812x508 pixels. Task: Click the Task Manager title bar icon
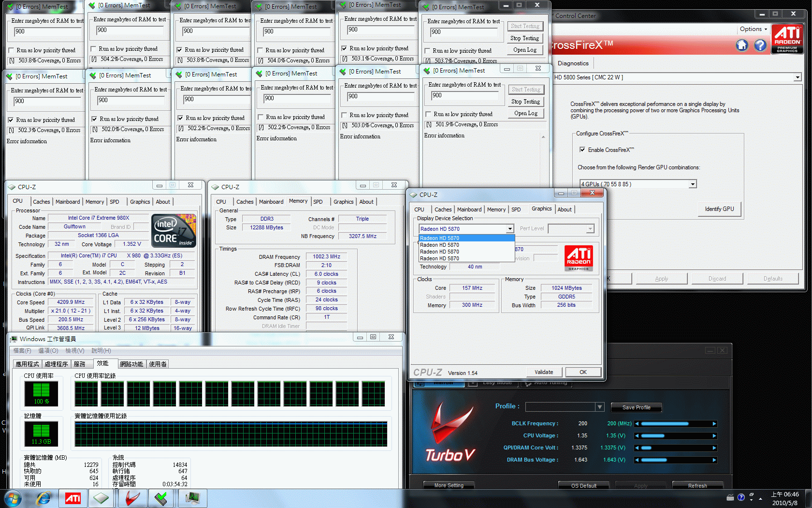[14, 339]
